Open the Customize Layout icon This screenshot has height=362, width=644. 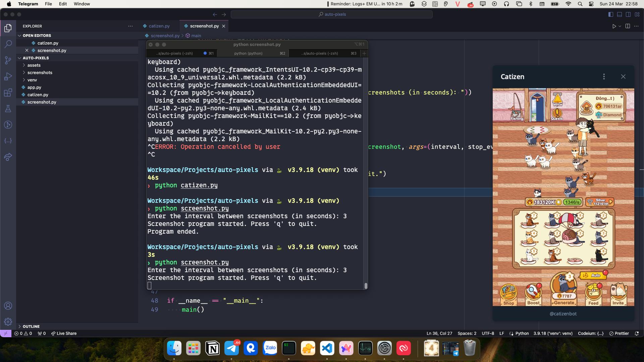(x=637, y=14)
